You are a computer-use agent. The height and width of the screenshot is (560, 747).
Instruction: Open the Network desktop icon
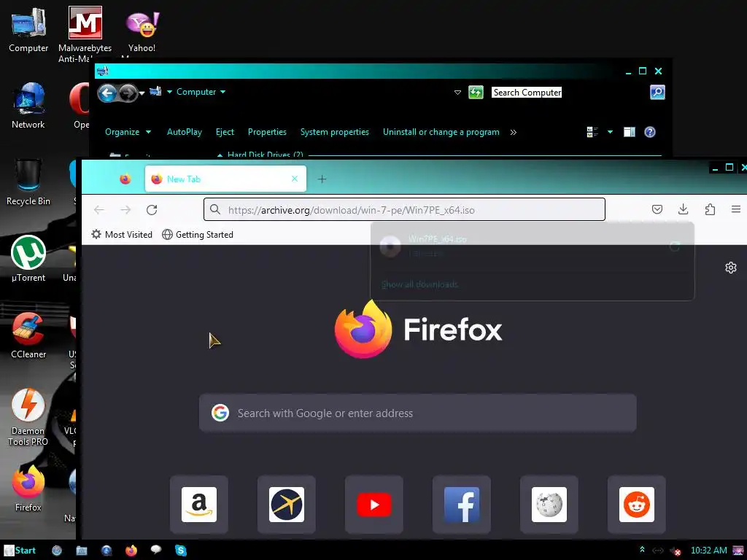[x=28, y=106]
